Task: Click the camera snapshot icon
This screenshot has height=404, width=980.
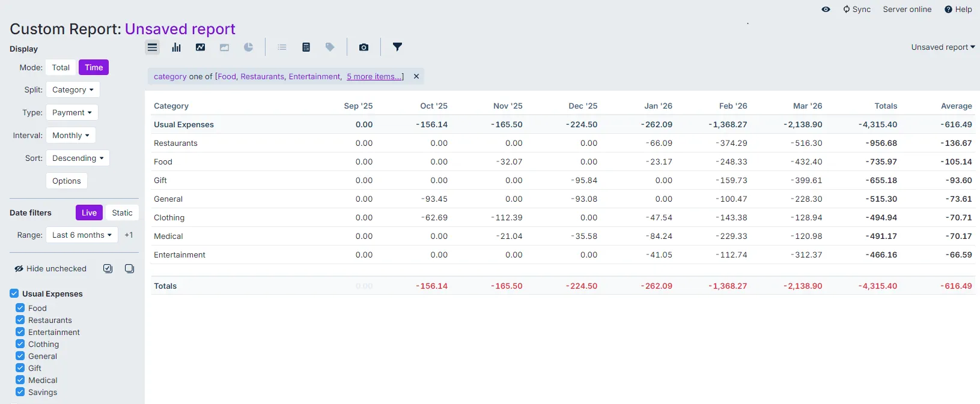Action: pyautogui.click(x=364, y=47)
